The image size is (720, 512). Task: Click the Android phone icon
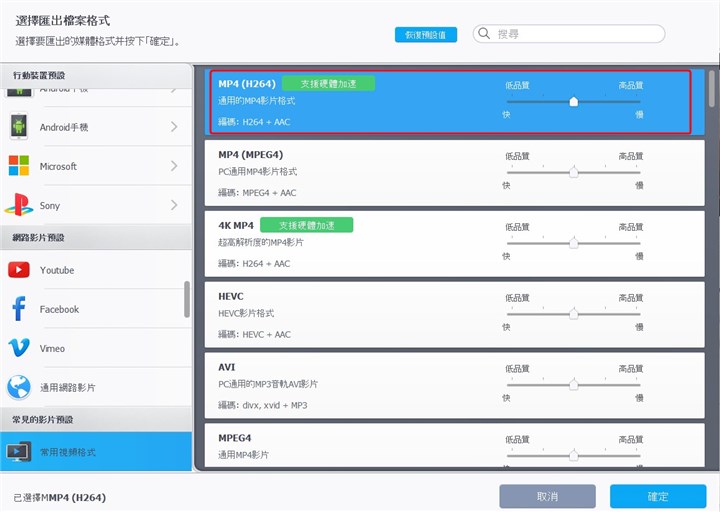19,126
